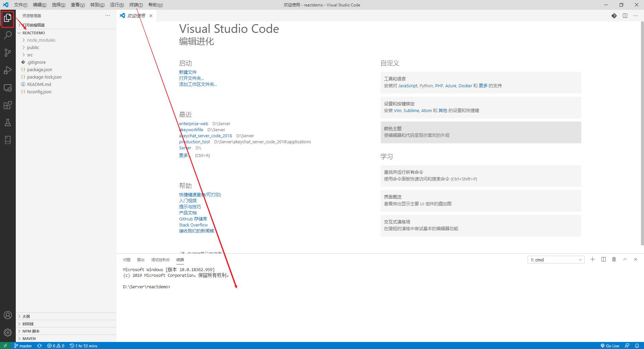
Task: Open the '1: cmd' terminal dropdown
Action: (556, 260)
